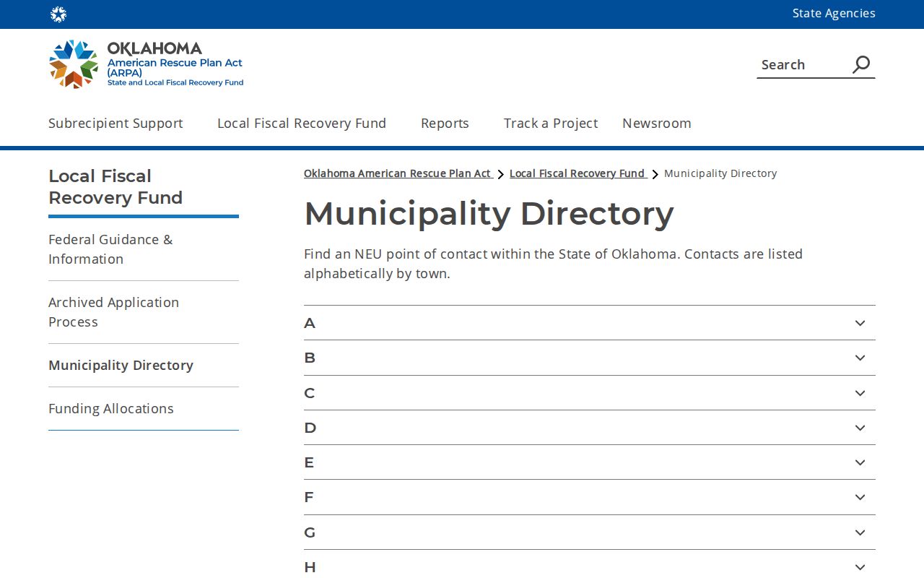Viewport: 924px width, 578px height.
Task: Expand the E accordion section
Action: click(x=590, y=462)
